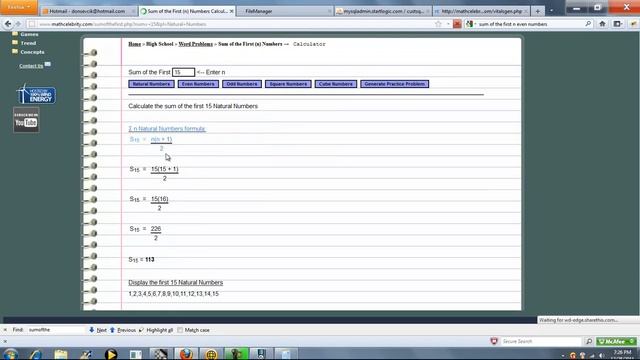
Task: Open the bookmarks toolbar menu icon
Action: [x=618, y=24]
